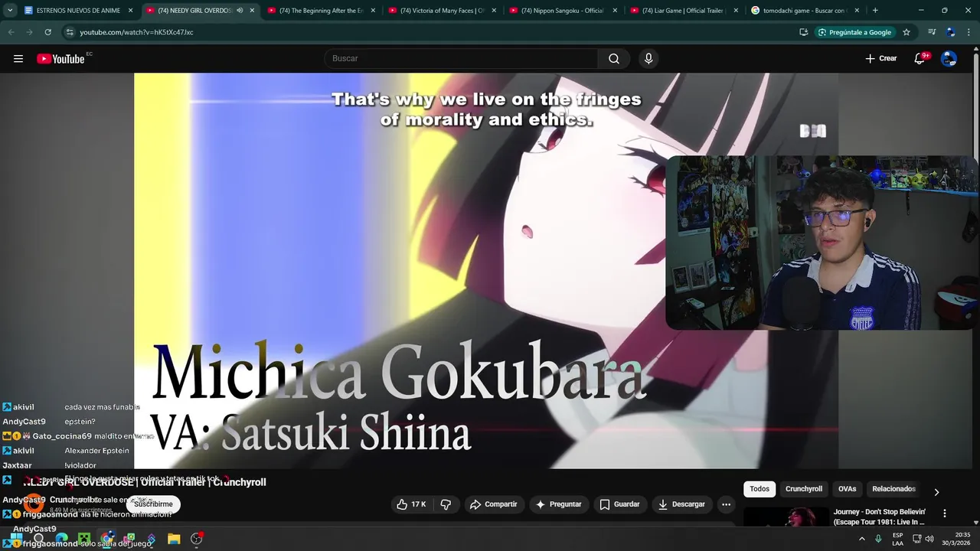Open Minecraft from the taskbar
Viewport: 980px width, 551px height.
[x=84, y=539]
